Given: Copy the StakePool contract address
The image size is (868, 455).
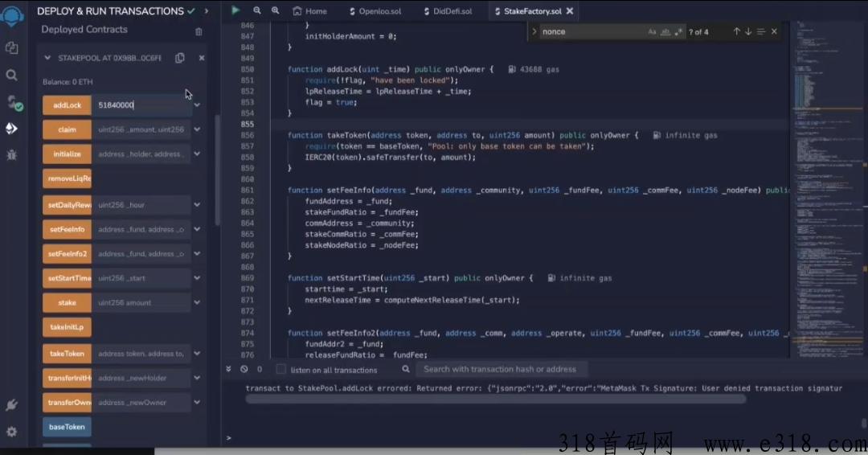Looking at the screenshot, I should click(x=180, y=58).
